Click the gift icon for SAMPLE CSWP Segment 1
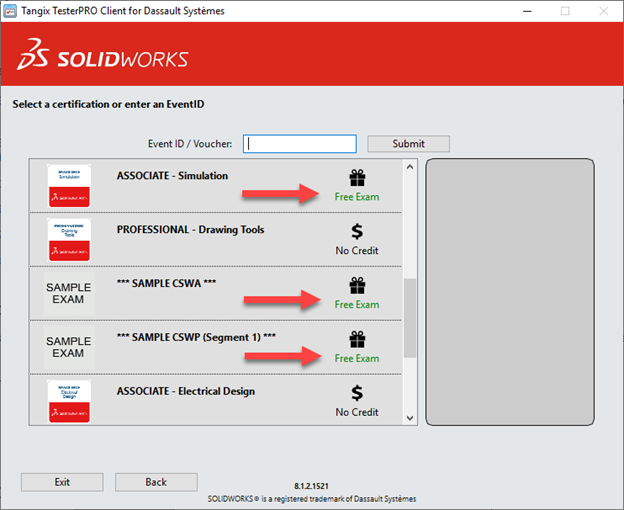This screenshot has width=624, height=510. (x=357, y=340)
